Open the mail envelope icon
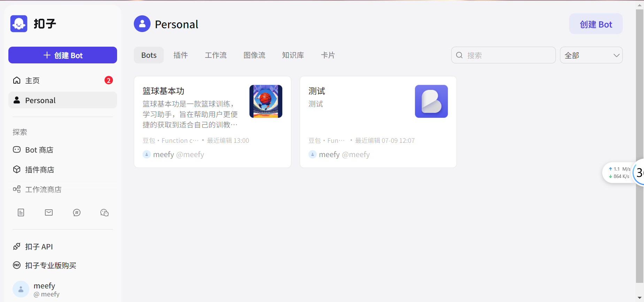This screenshot has height=302, width=644. click(x=49, y=212)
